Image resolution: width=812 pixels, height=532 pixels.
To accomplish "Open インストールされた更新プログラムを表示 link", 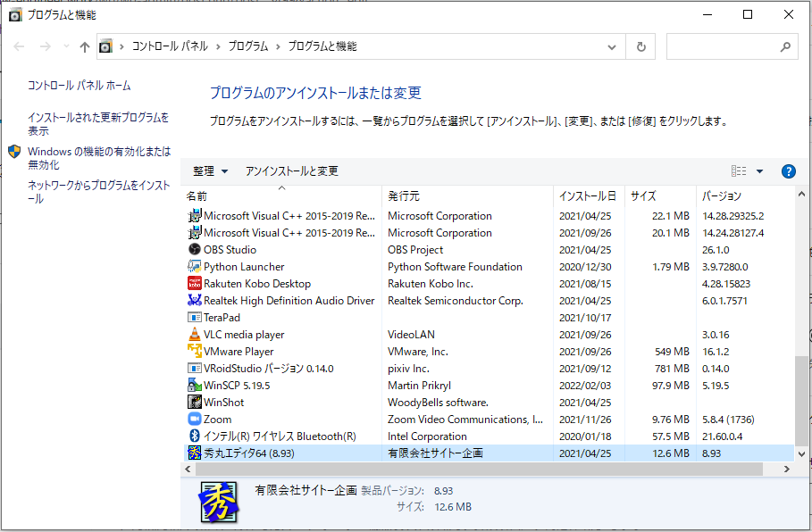I will click(x=98, y=124).
